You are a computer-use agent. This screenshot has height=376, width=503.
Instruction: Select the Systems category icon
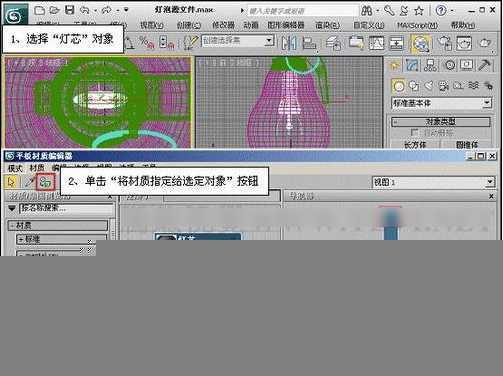pos(488,86)
